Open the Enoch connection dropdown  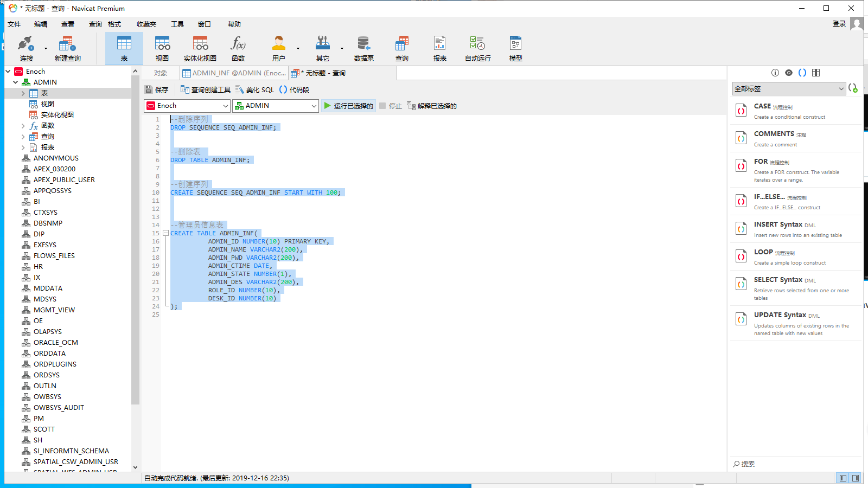[187, 106]
